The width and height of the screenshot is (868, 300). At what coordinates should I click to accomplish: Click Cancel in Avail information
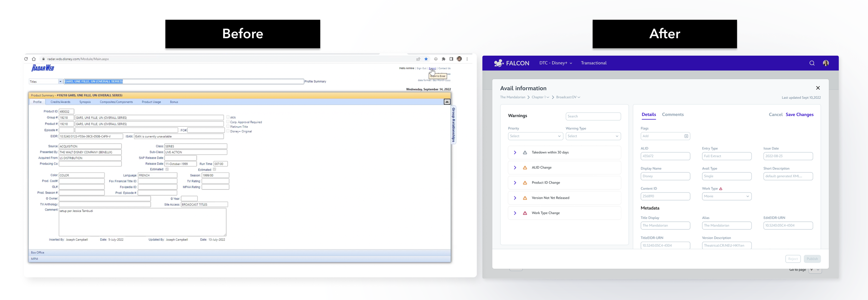tap(776, 115)
